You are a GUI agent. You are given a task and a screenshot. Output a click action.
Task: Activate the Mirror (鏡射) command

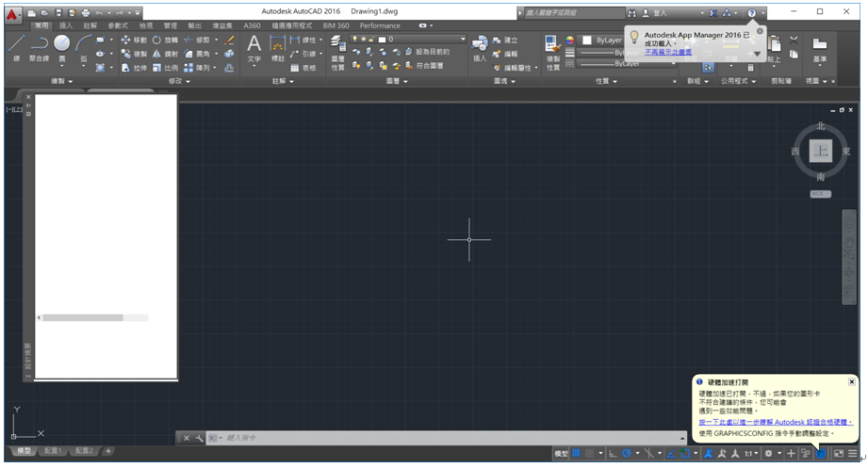tap(166, 54)
